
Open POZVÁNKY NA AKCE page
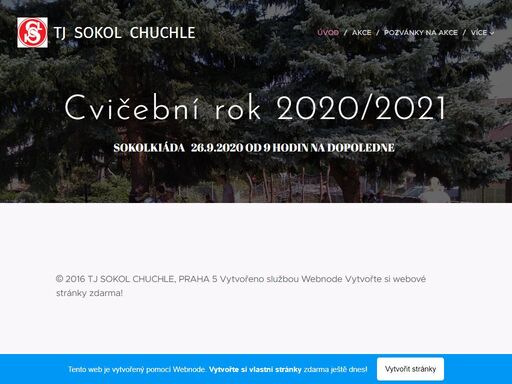421,33
